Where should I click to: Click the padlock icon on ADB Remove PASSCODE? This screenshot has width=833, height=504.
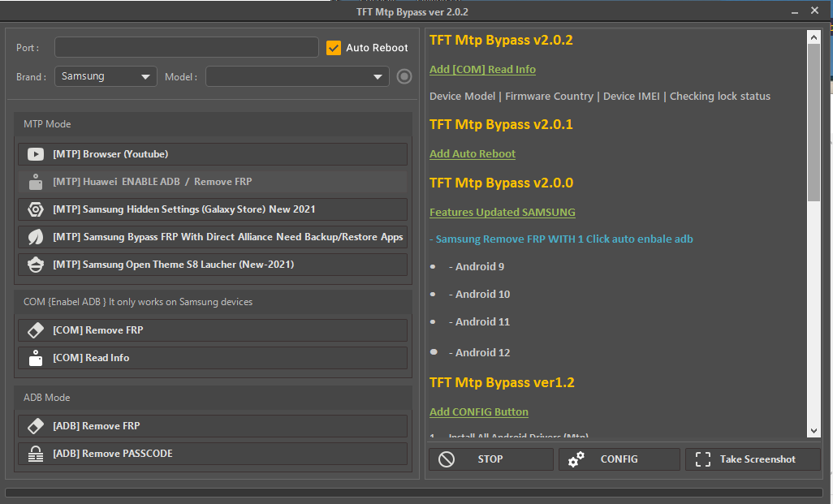tap(36, 454)
